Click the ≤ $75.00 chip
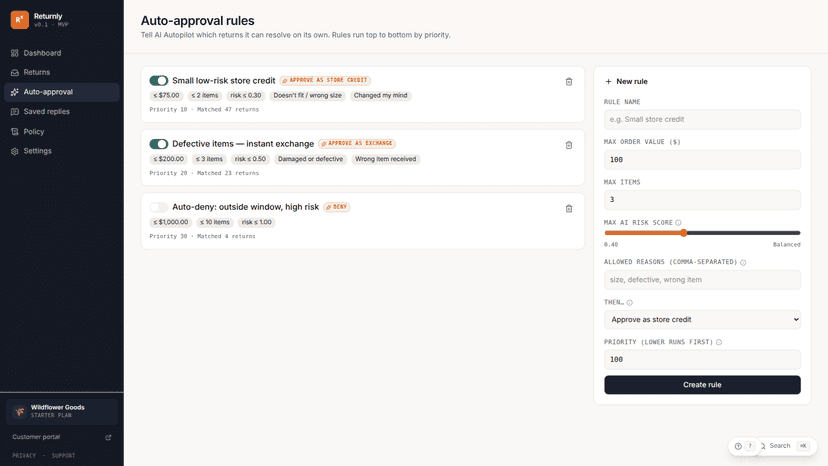The width and height of the screenshot is (828, 466). 166,96
